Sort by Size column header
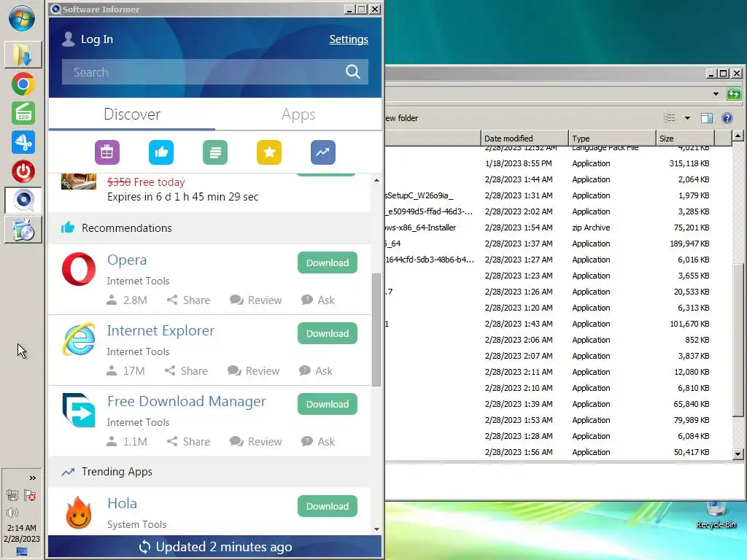 point(686,138)
